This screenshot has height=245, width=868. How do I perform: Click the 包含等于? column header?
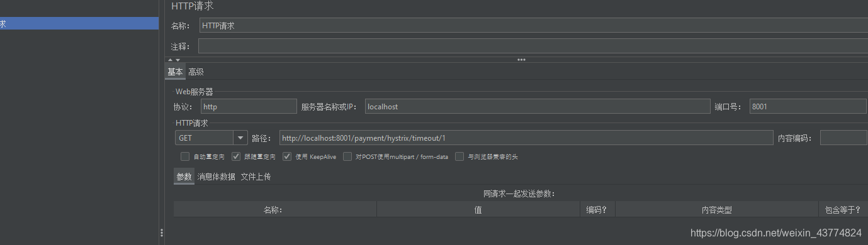pos(843,210)
